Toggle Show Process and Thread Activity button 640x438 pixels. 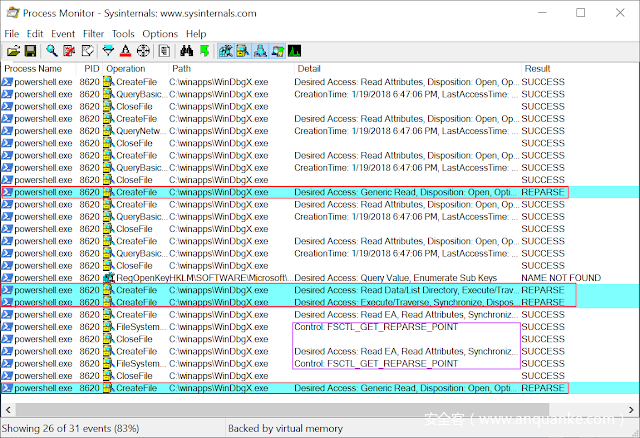coord(278,51)
